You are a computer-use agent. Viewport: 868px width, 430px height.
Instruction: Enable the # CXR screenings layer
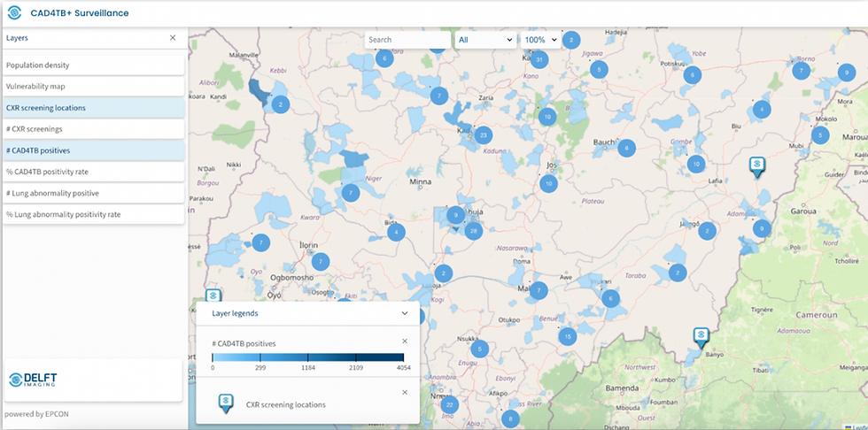pyautogui.click(x=94, y=129)
